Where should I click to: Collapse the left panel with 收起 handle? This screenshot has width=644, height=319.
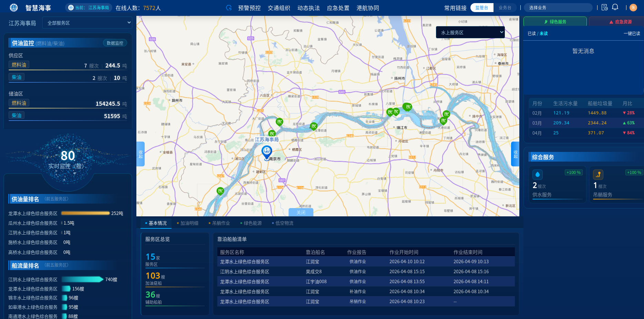tap(141, 154)
